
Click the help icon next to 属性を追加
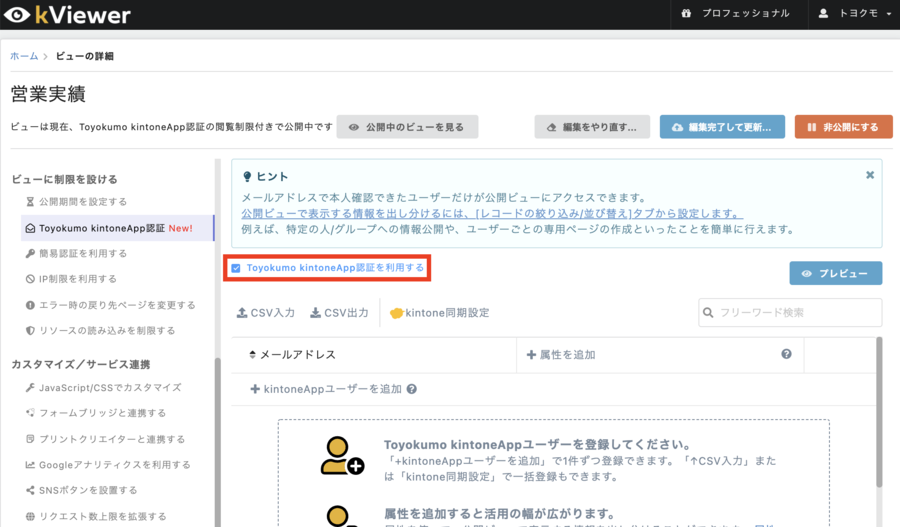click(x=786, y=354)
